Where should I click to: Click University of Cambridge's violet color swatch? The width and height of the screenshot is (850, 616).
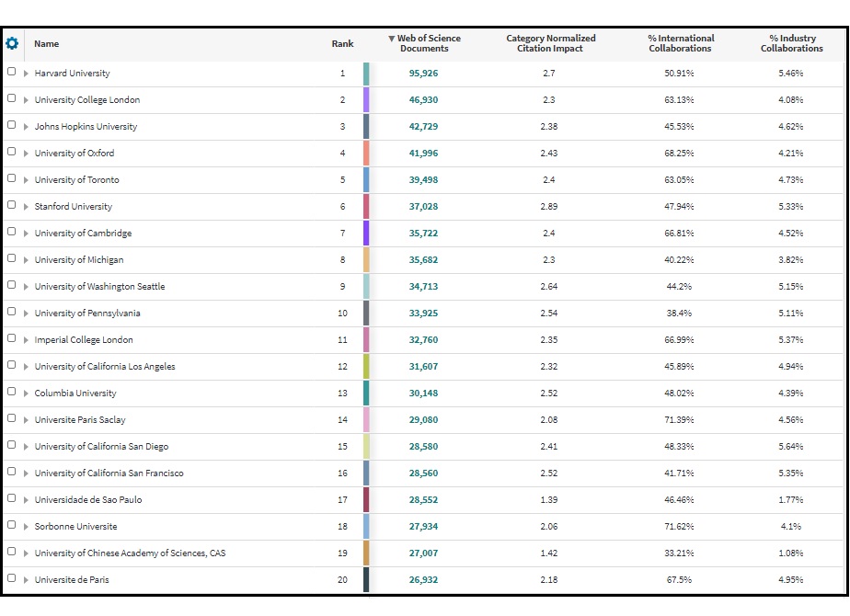[366, 234]
